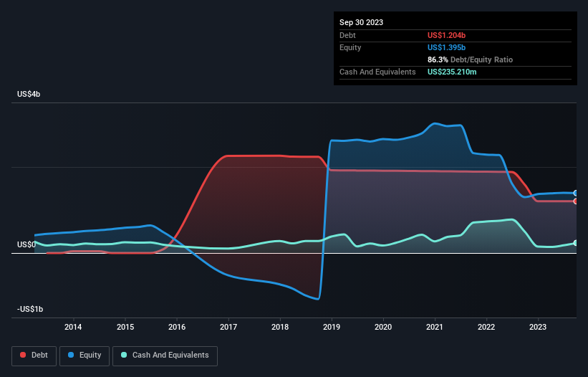Click the Debt row label in tooltip
588x377 pixels.
click(347, 35)
